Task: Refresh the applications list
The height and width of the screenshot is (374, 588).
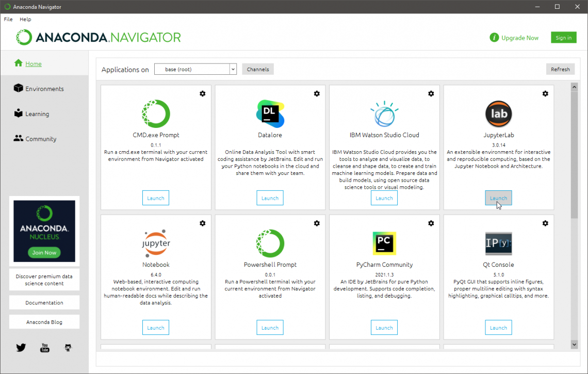Action: [560, 69]
